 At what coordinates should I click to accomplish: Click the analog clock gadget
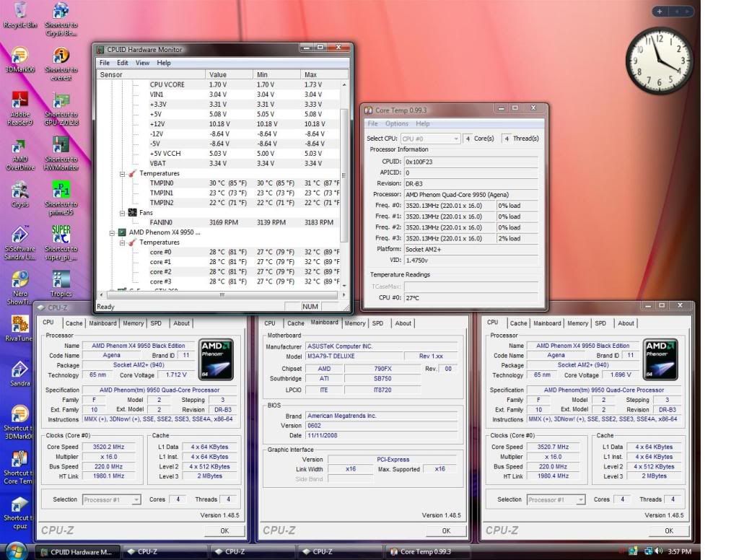[x=660, y=61]
